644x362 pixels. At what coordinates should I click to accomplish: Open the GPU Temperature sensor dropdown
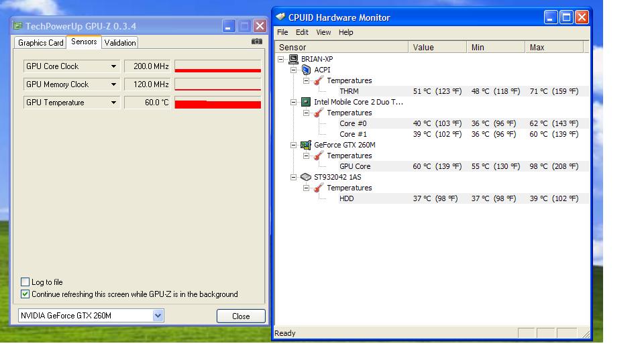(114, 102)
